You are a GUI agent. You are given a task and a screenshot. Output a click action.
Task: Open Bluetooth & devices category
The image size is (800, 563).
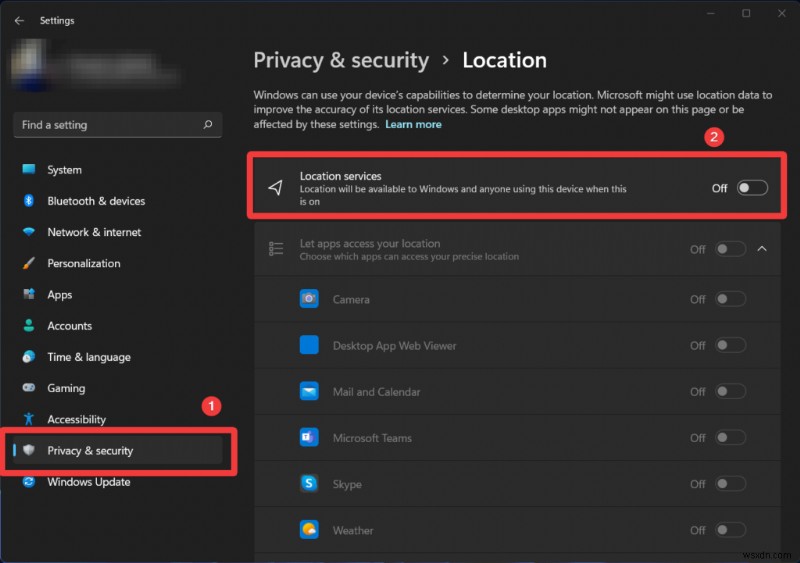point(118,201)
